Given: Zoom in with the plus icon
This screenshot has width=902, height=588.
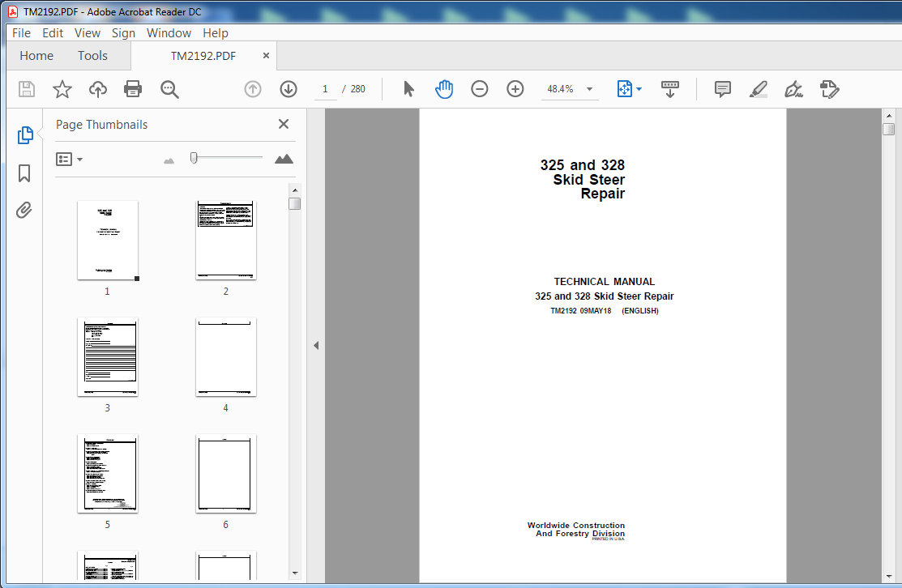Looking at the screenshot, I should click(x=515, y=89).
